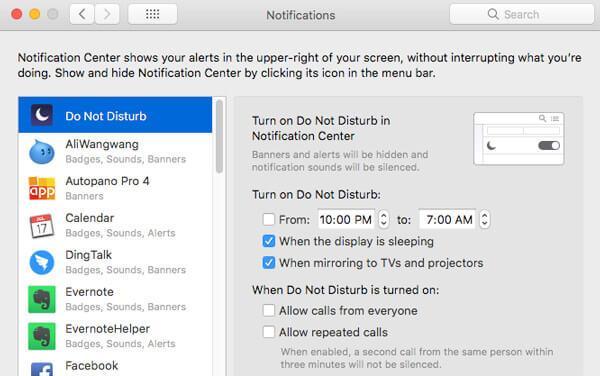Select Autopano Pro 4 in the list
This screenshot has width=600, height=376.
(115, 188)
